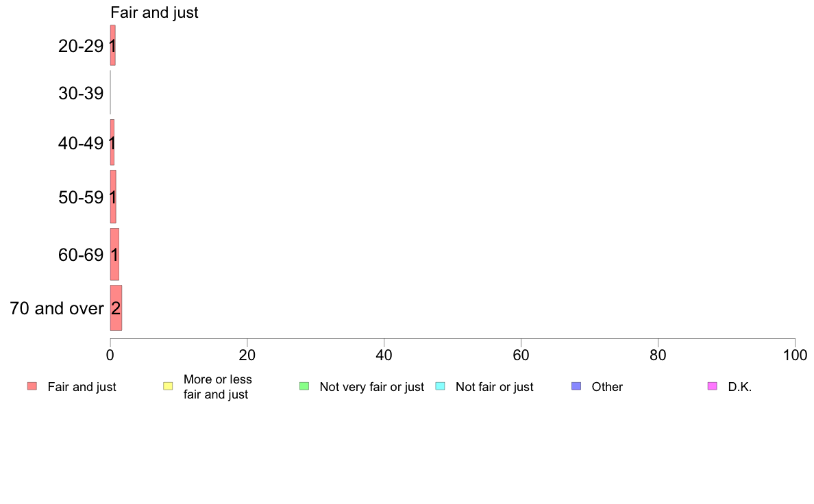Click the Other legend label
The height and width of the screenshot is (504, 814).
point(607,387)
